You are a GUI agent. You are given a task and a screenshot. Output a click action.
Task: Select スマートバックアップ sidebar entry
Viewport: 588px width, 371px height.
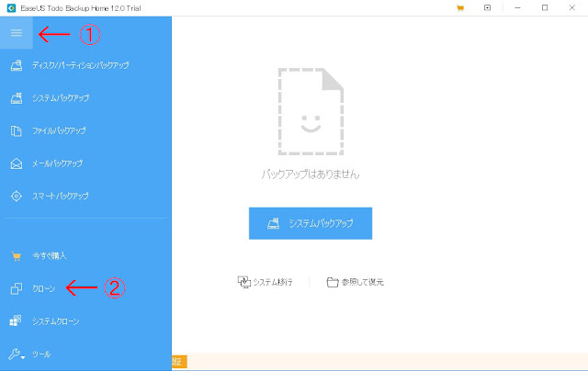pyautogui.click(x=61, y=196)
